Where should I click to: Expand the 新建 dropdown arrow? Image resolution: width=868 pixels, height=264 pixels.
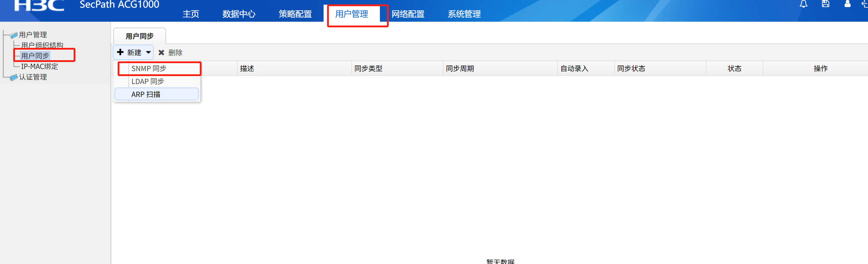[x=148, y=52]
